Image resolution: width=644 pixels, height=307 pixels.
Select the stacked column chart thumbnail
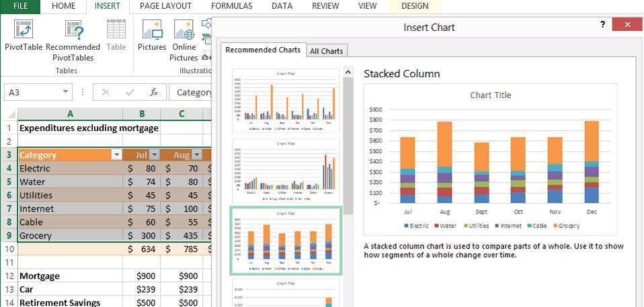pyautogui.click(x=286, y=241)
